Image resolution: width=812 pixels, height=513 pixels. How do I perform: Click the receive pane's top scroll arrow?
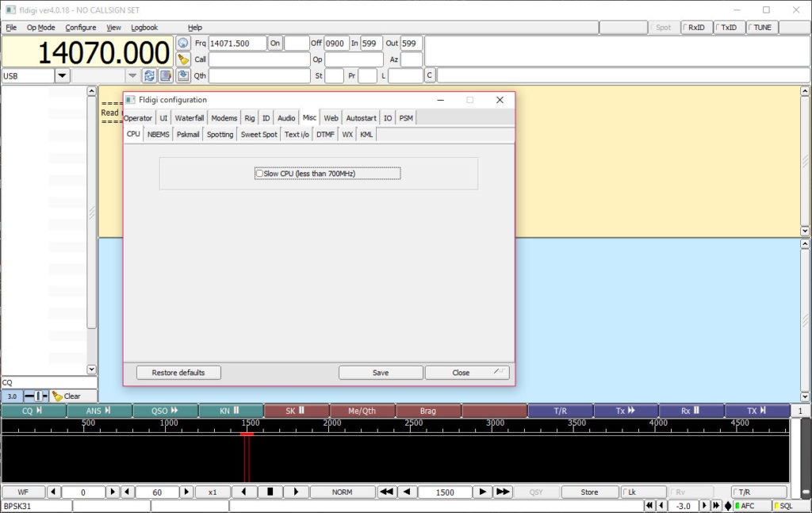805,91
